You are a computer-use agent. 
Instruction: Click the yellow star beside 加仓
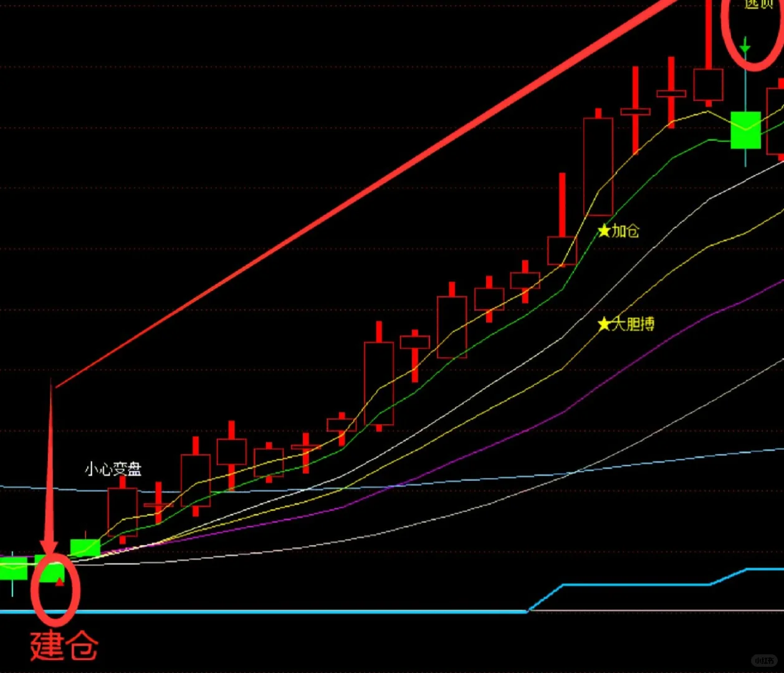tap(604, 231)
